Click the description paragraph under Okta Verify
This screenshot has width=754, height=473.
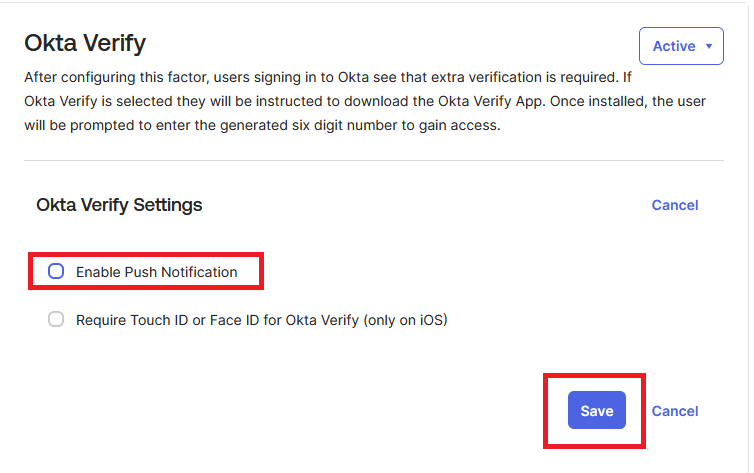pos(330,102)
